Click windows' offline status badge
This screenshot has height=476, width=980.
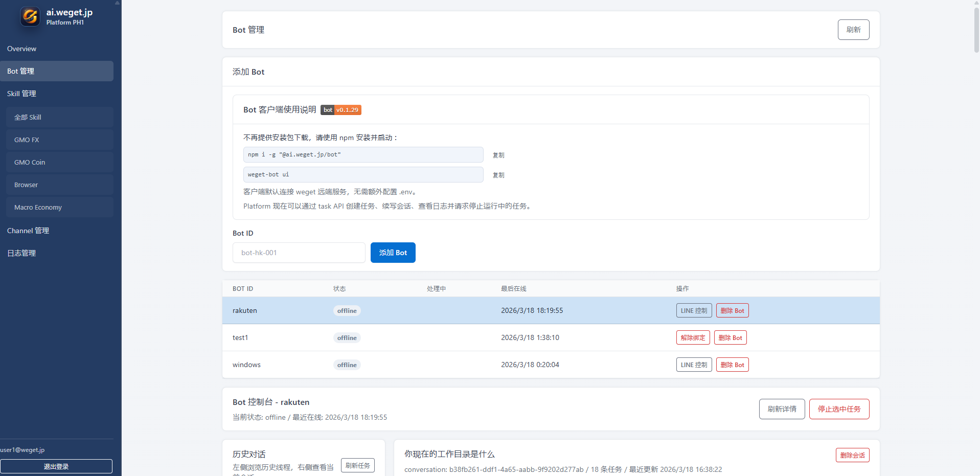pyautogui.click(x=347, y=365)
